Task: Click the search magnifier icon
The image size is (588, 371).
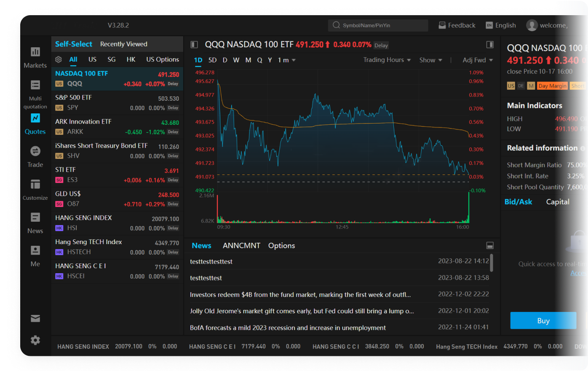Action: coord(336,25)
